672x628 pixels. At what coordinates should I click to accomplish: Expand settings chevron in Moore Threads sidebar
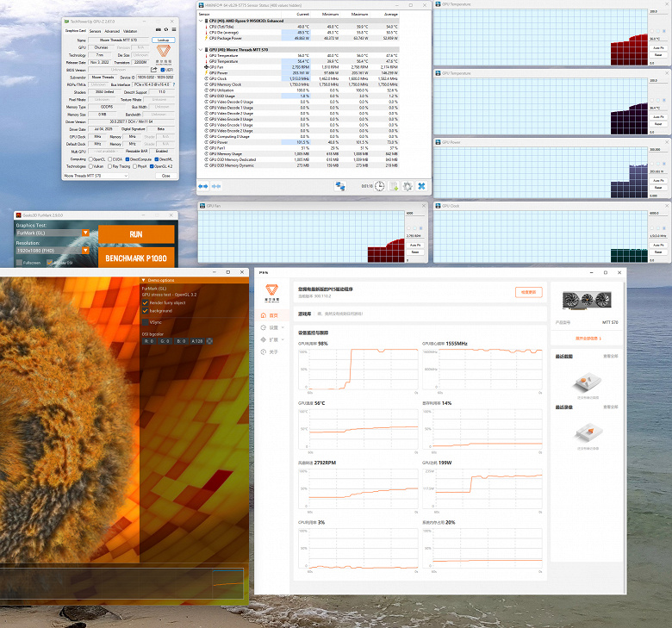[x=283, y=327]
